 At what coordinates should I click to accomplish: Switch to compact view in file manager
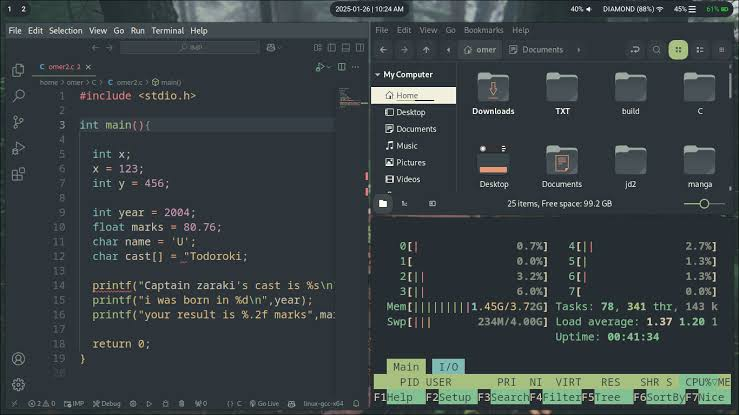click(x=722, y=50)
